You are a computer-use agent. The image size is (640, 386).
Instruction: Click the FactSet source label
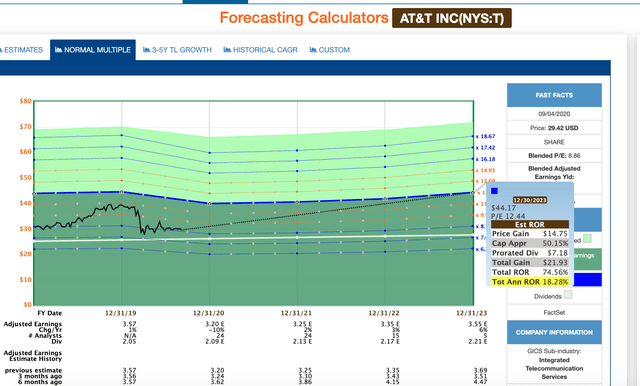click(x=554, y=313)
